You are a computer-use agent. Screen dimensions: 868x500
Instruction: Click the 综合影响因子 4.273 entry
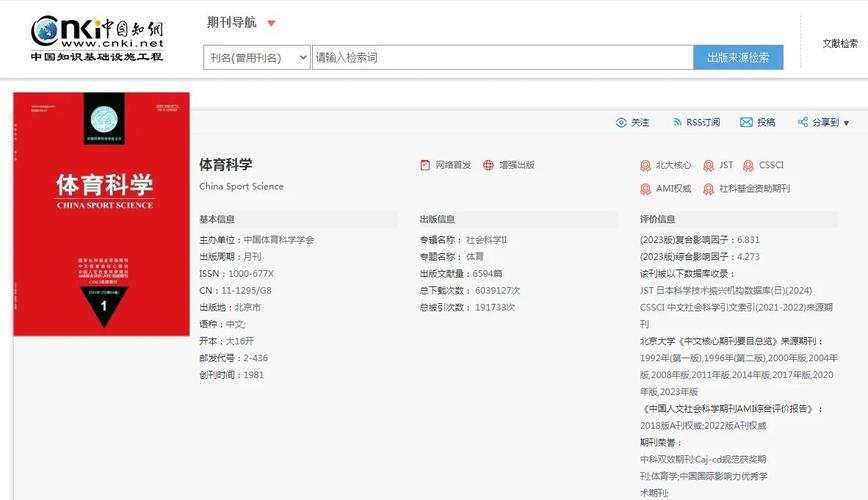point(700,257)
